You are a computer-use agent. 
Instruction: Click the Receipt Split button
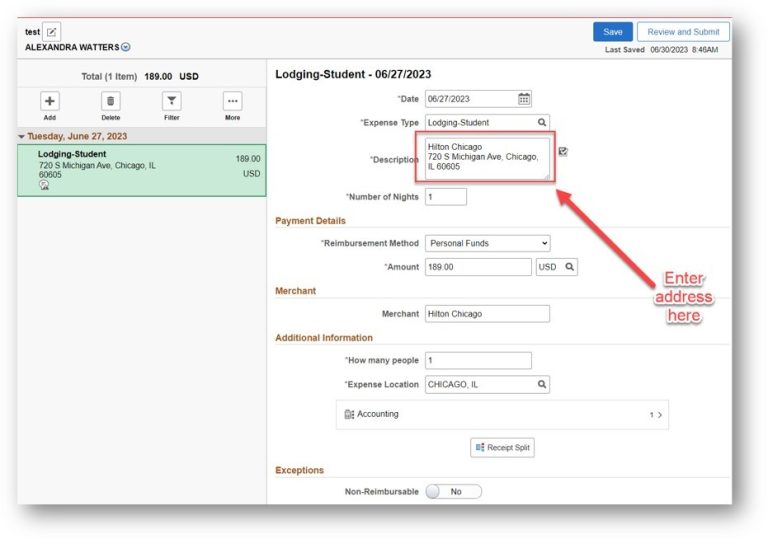502,447
